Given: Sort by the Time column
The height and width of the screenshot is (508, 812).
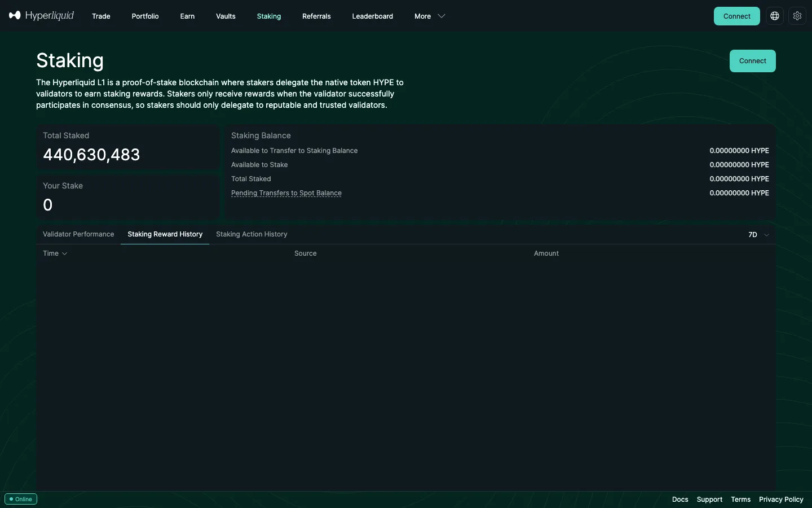Looking at the screenshot, I should tap(55, 253).
